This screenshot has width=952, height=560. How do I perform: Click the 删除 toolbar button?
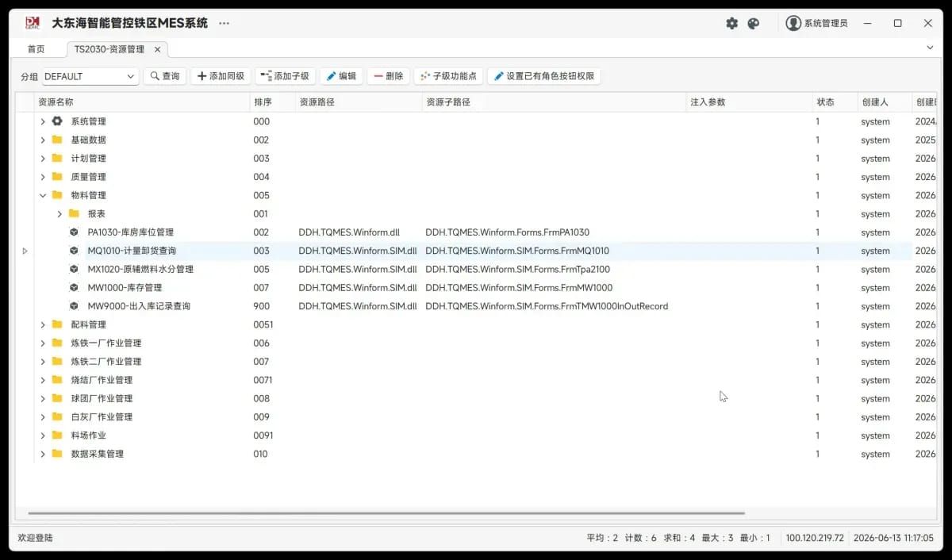(388, 77)
